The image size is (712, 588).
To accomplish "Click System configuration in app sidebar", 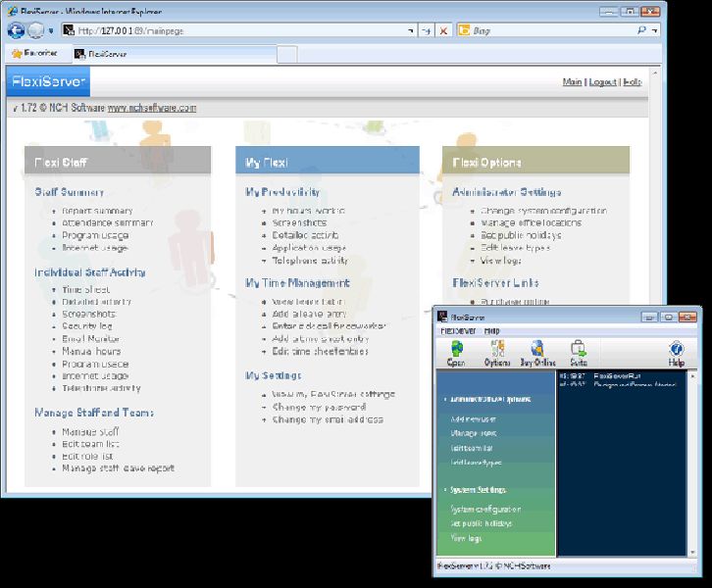I will [x=485, y=509].
